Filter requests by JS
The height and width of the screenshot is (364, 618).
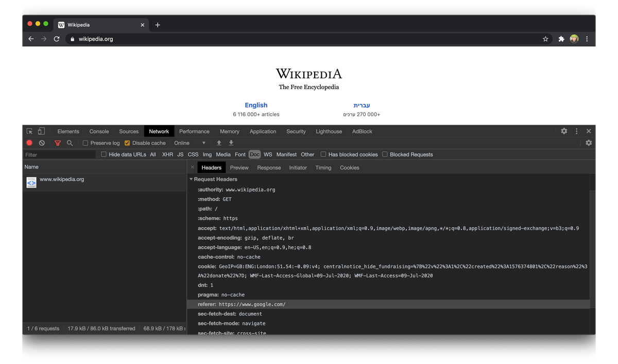(180, 154)
